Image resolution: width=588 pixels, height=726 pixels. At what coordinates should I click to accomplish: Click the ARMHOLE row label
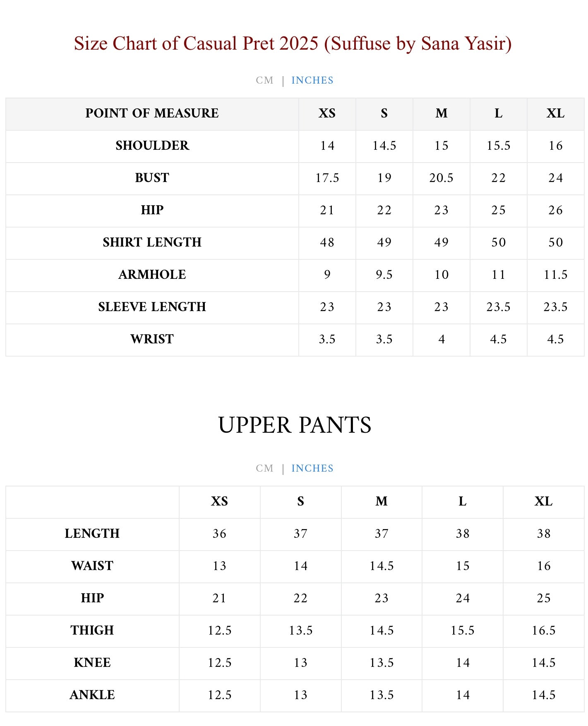tap(152, 275)
